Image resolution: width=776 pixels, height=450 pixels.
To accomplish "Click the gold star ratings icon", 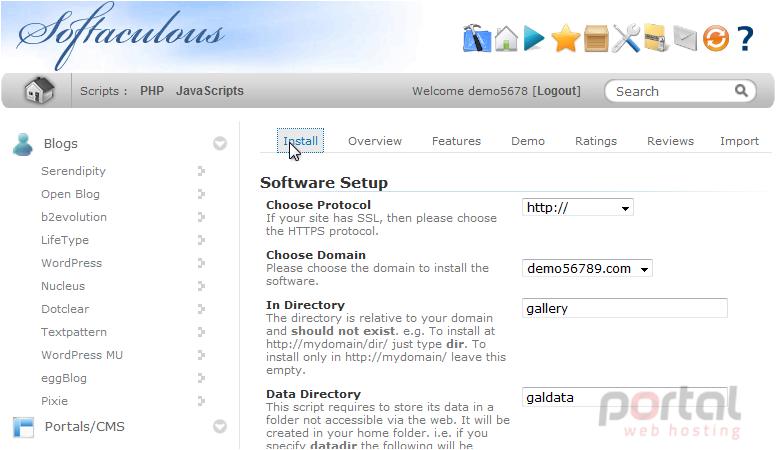I will pyautogui.click(x=566, y=38).
